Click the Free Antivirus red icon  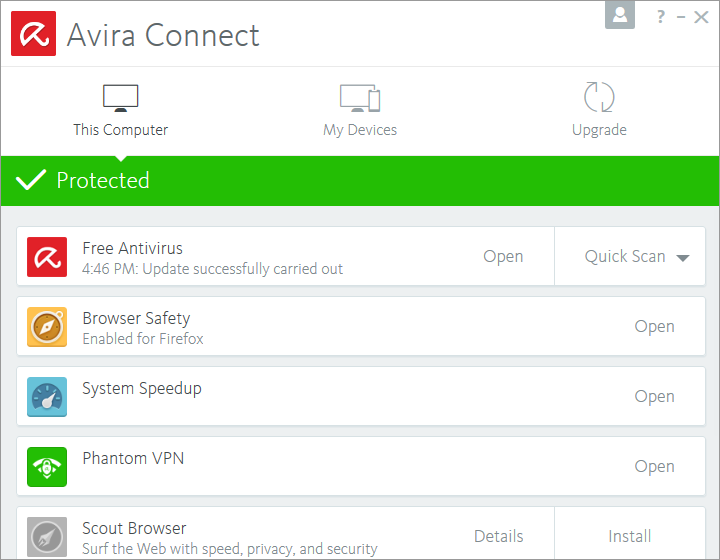pyautogui.click(x=47, y=257)
